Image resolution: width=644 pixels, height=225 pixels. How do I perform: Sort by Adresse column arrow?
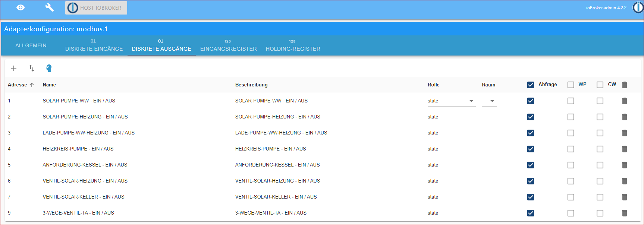coord(32,85)
